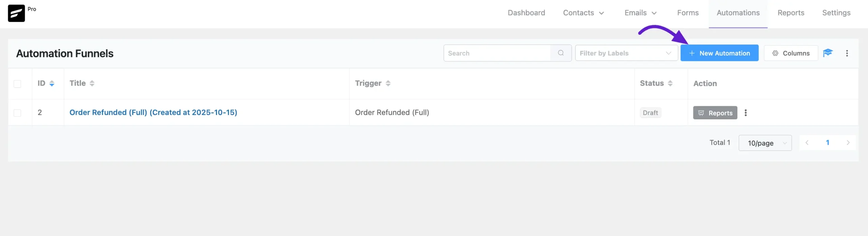
Task: Click the FluentCRM logo icon
Action: (x=16, y=13)
